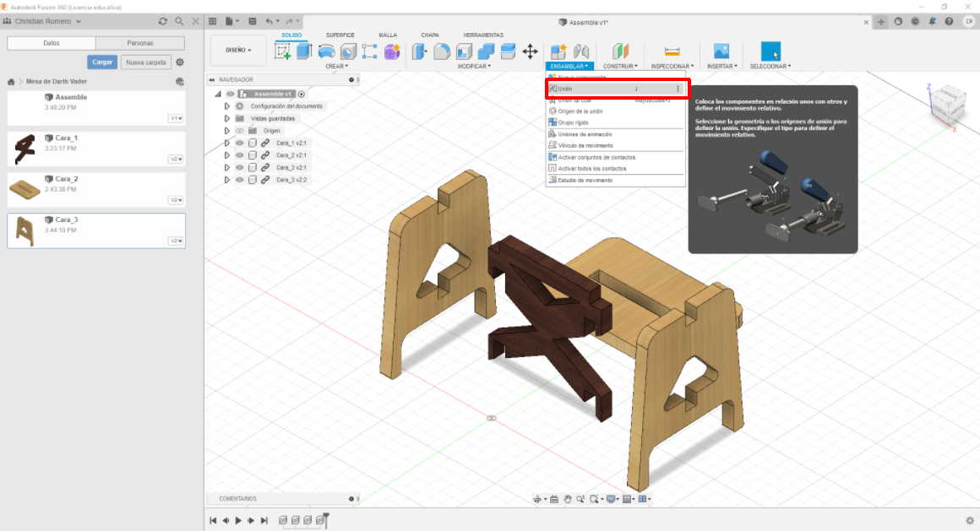Switch to HERRAMIENTAS tab

point(483,35)
